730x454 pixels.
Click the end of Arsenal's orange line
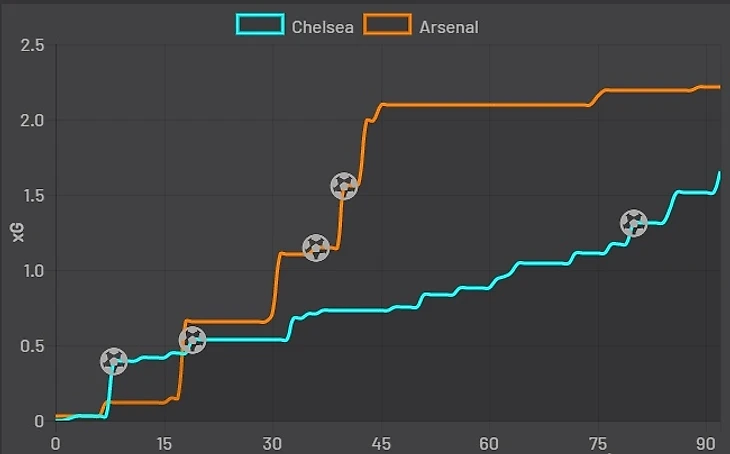coord(718,87)
